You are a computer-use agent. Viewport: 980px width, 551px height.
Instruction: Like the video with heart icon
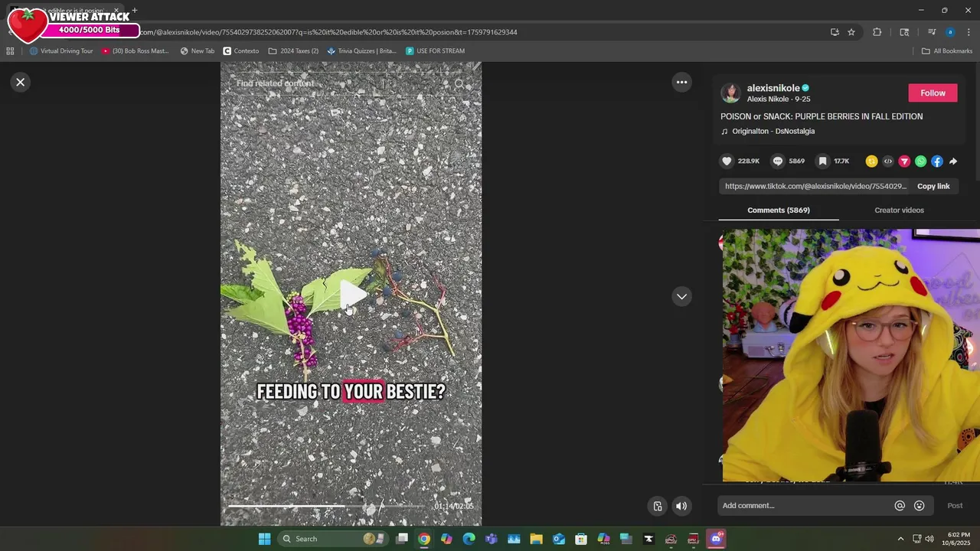click(x=727, y=161)
